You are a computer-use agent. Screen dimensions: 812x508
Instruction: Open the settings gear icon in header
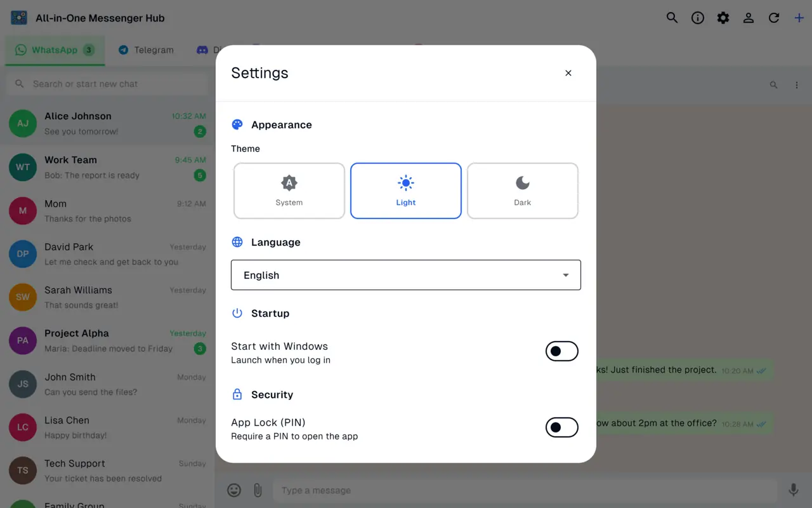click(723, 18)
